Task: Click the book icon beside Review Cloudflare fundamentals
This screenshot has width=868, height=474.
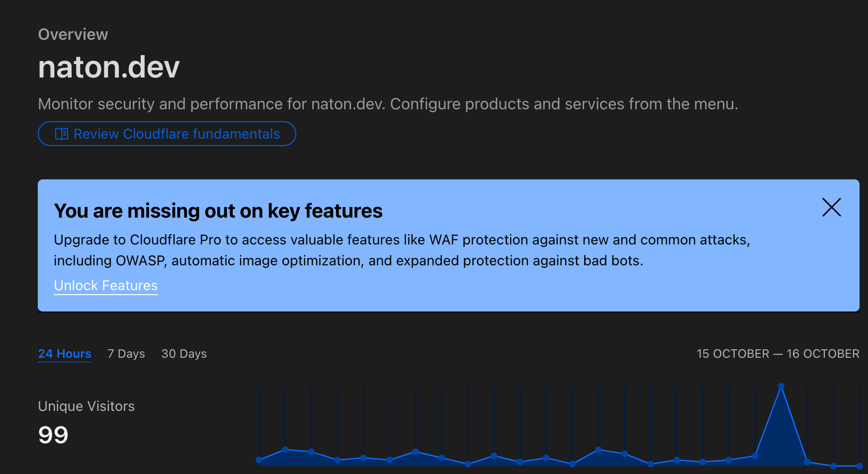Action: [62, 134]
